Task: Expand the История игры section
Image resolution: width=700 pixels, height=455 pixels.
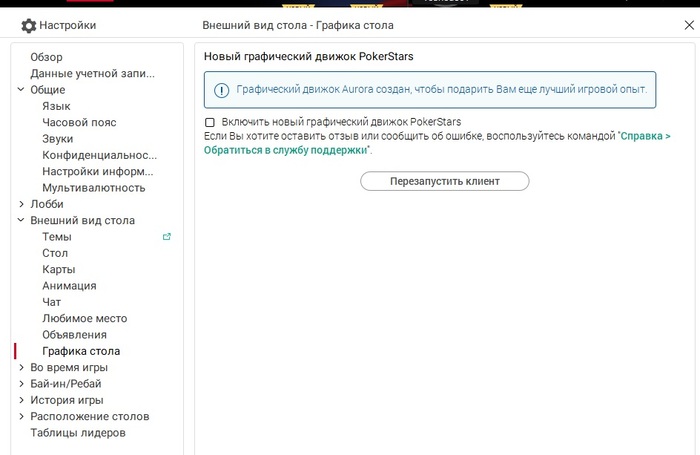Action: pyautogui.click(x=21, y=400)
